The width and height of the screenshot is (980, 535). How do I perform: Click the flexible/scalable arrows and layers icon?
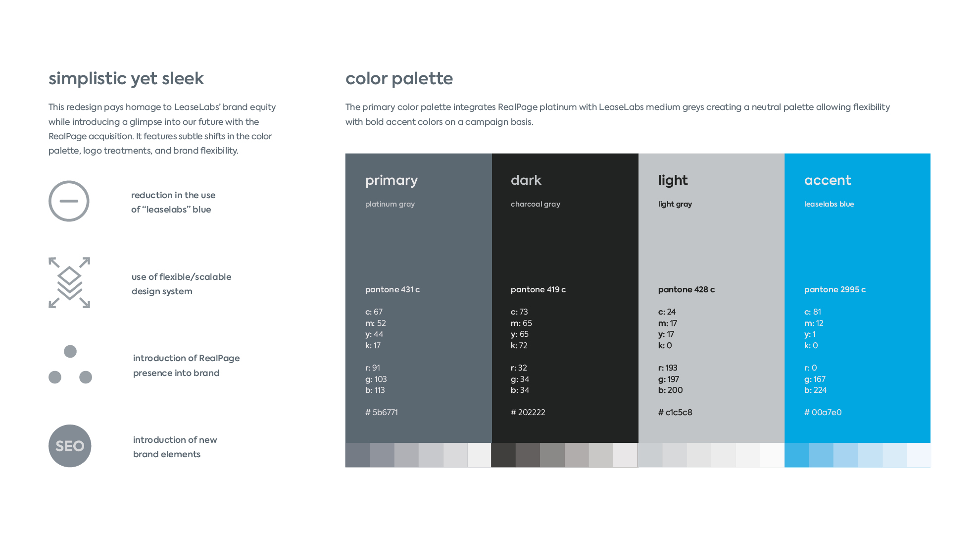click(69, 283)
